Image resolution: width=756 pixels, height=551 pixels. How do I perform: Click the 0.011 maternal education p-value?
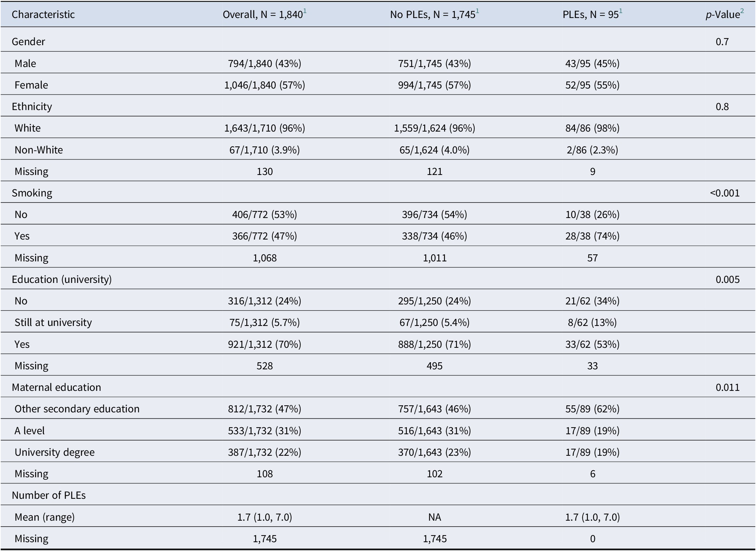point(727,387)
